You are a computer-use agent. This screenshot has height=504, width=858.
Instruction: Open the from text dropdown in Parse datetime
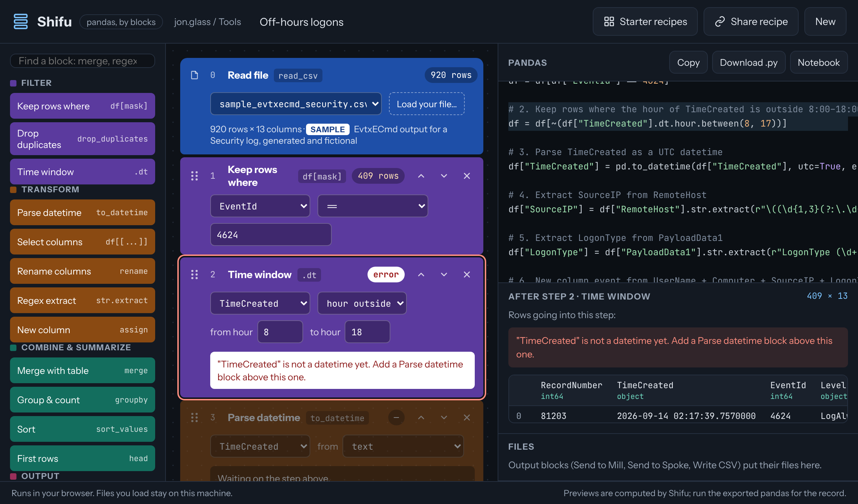[x=403, y=446]
